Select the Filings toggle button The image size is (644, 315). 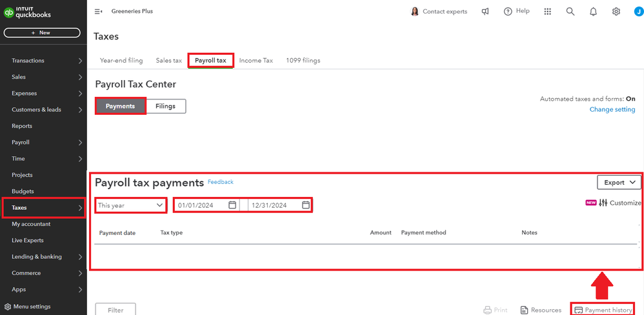click(166, 106)
